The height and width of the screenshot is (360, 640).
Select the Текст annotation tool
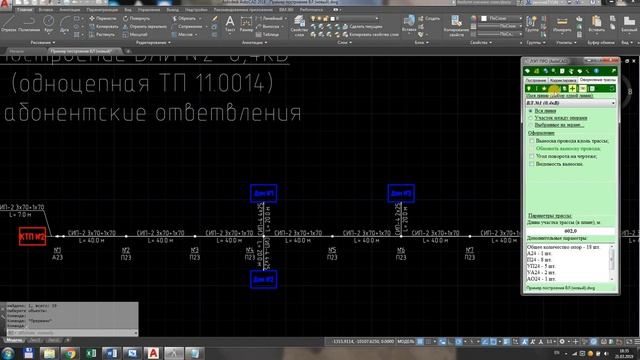coord(230,24)
